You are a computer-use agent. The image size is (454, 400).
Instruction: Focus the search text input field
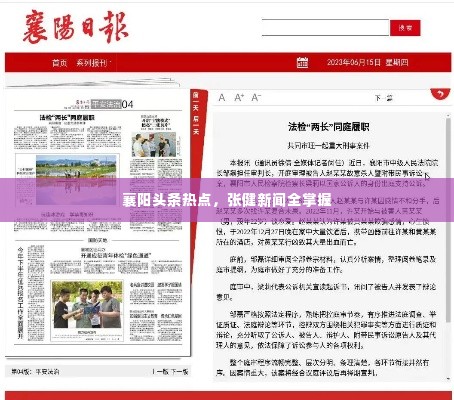326,28
